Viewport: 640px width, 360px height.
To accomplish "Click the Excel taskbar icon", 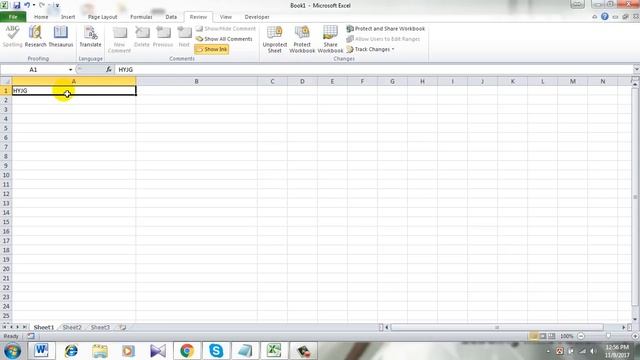I will 274,351.
